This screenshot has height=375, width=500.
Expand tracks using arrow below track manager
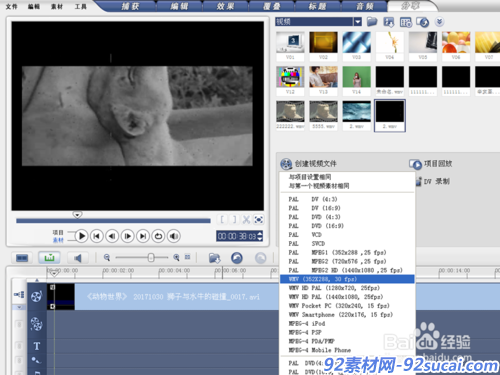click(19, 307)
